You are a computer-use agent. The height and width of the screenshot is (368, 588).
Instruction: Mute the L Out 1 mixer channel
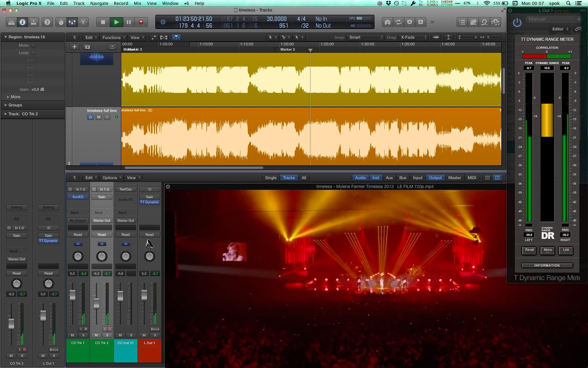144,335
